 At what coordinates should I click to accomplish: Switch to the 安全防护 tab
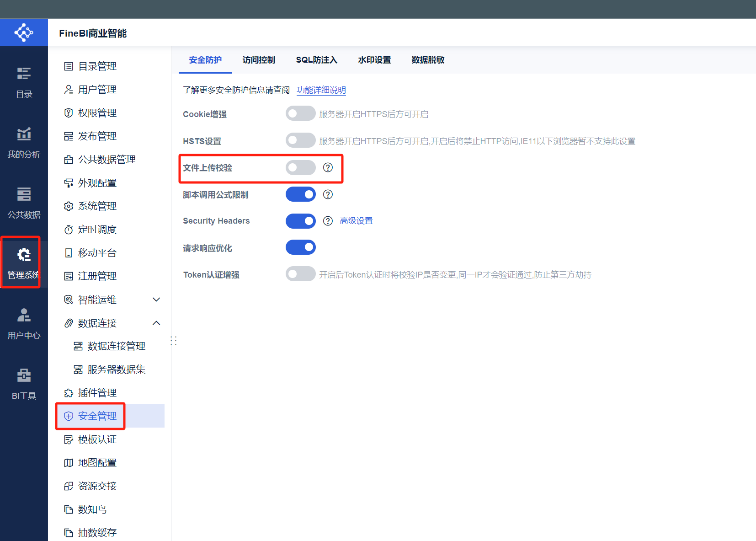(x=205, y=60)
